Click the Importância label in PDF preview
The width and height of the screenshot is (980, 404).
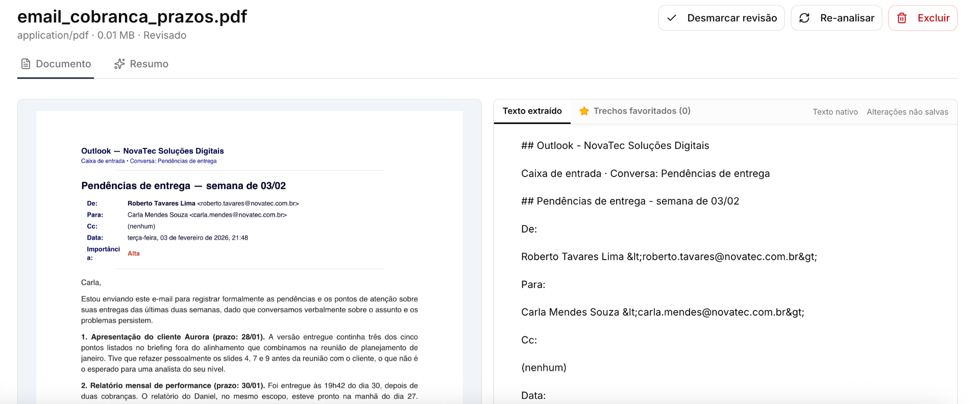coord(103,254)
